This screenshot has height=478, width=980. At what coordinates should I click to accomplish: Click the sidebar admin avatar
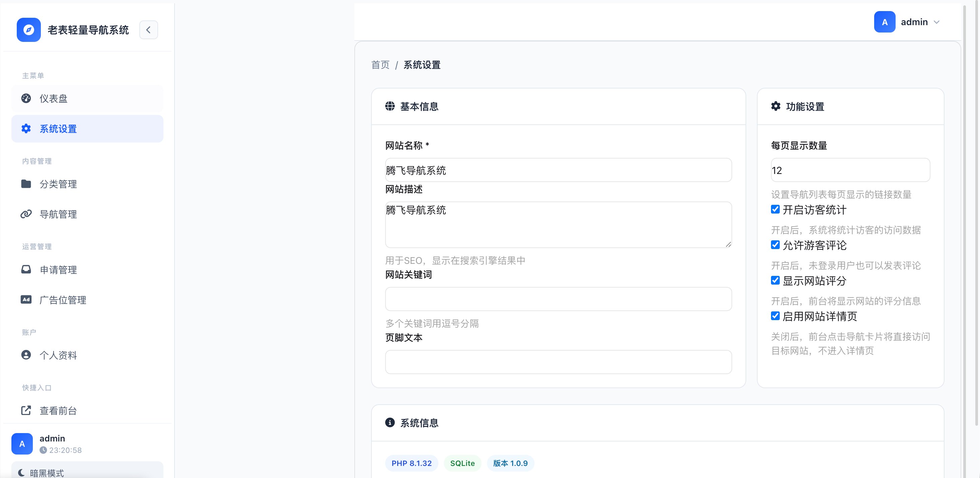pyautogui.click(x=22, y=444)
